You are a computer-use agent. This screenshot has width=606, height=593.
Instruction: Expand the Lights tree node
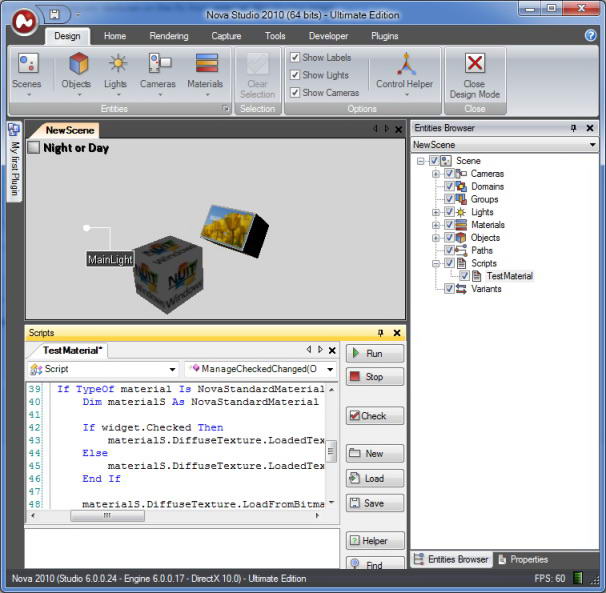436,212
